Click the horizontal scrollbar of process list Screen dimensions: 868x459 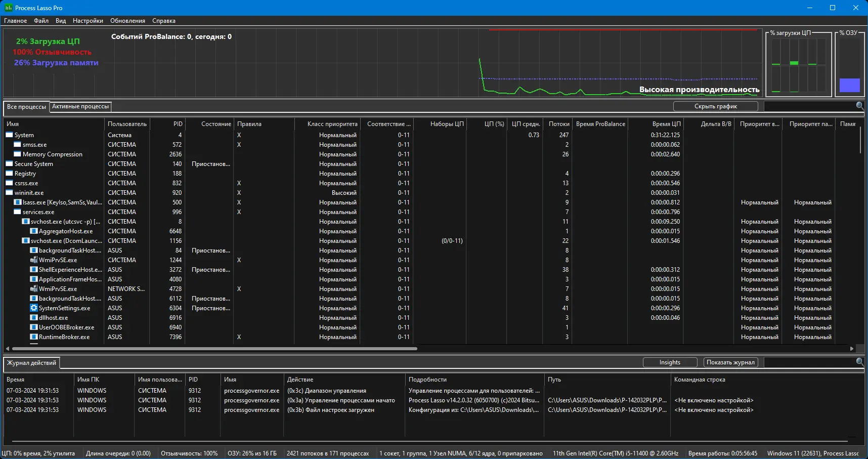point(214,349)
